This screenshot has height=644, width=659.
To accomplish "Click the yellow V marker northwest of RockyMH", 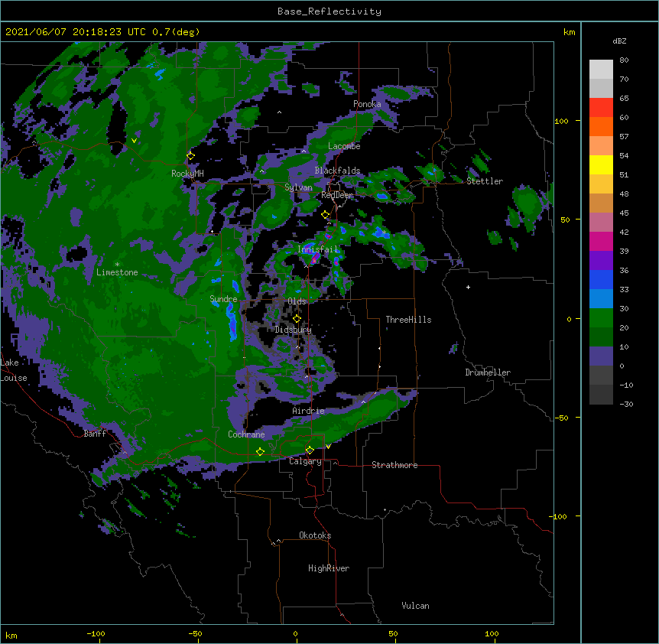I will [134, 141].
